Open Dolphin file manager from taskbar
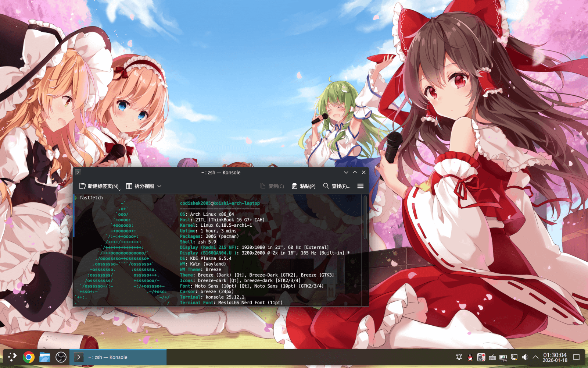Viewport: 588px width, 368px height. click(45, 357)
